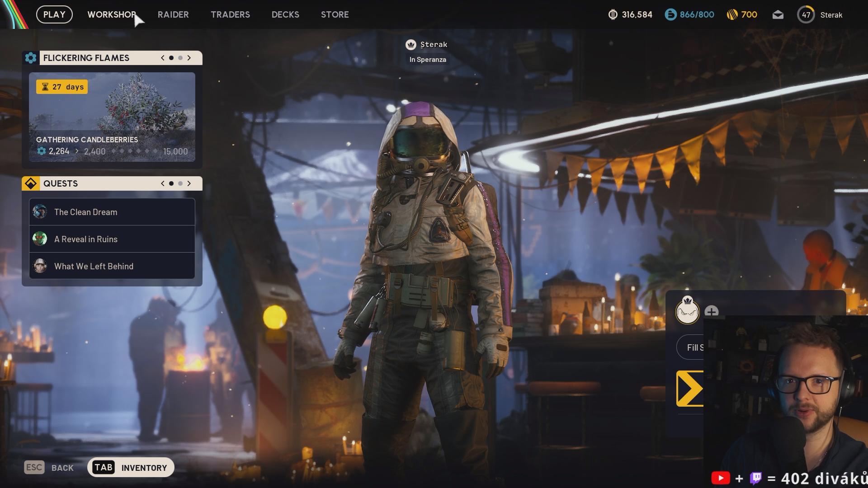Open the Gathering Candleberries event card

point(112,117)
